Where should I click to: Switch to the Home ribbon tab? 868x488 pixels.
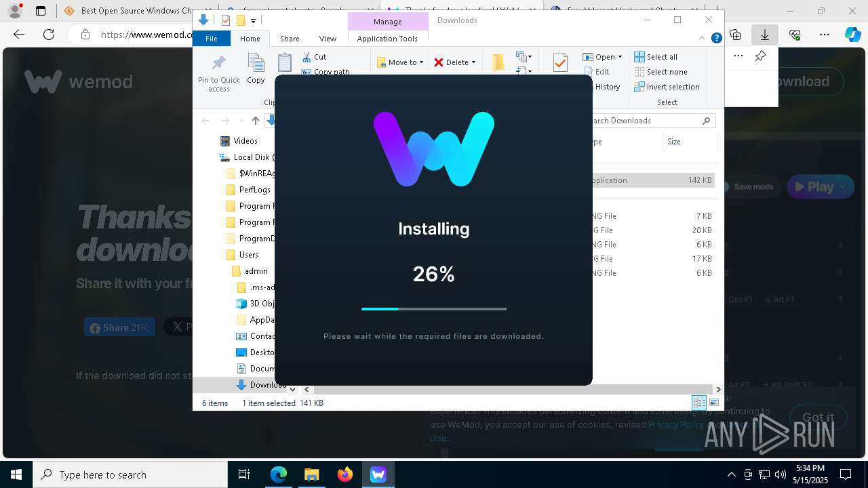point(250,39)
